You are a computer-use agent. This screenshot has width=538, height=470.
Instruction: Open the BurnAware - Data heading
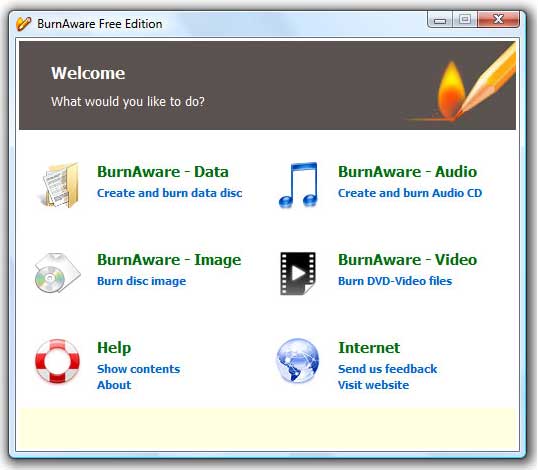point(163,172)
